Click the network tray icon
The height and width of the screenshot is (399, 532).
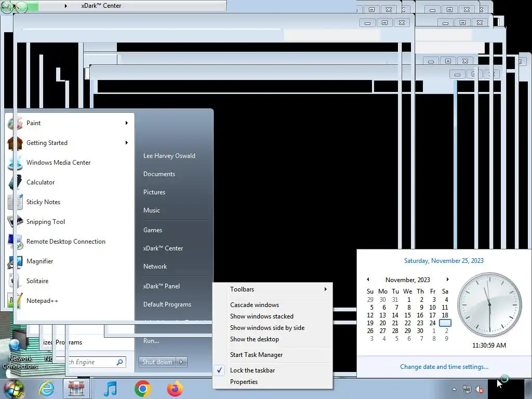[x=467, y=390]
